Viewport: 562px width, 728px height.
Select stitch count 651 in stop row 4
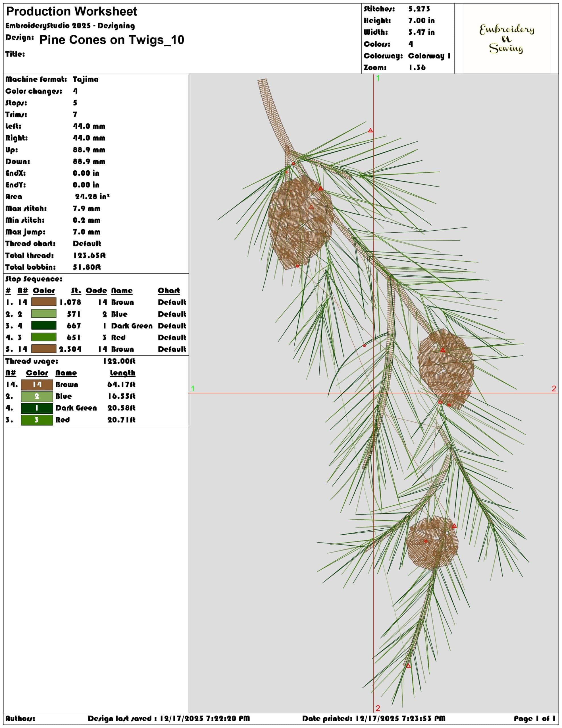(74, 337)
